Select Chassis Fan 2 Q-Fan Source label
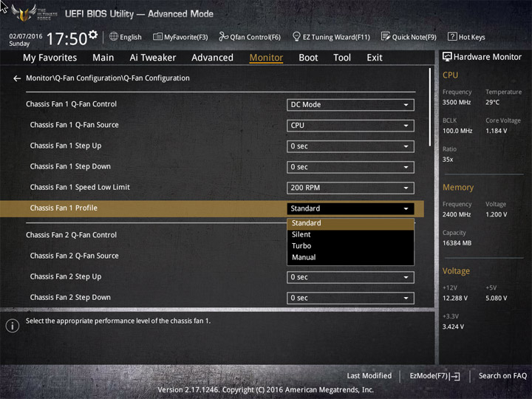Screen dimensions: 532x399 [75, 256]
